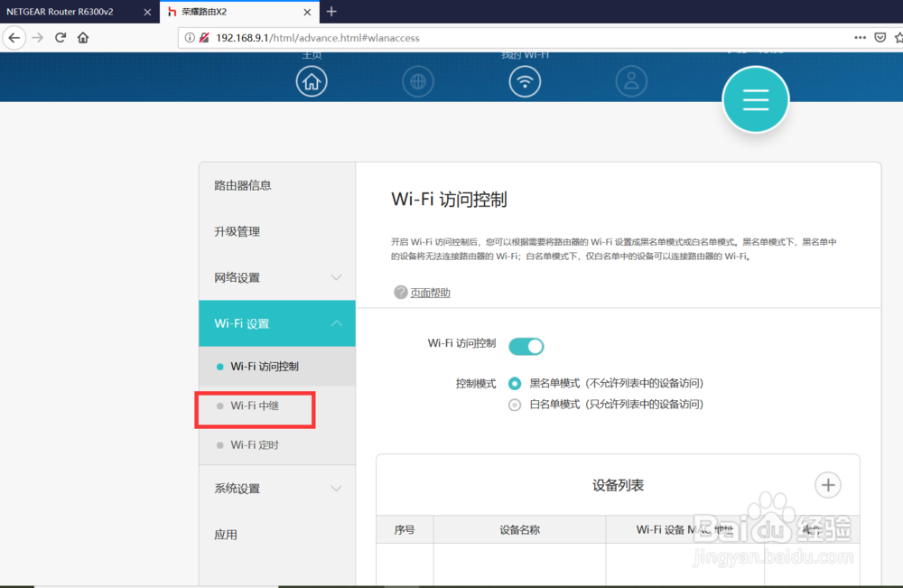Open 升级管理 in the sidebar
903x588 pixels.
pyautogui.click(x=277, y=231)
